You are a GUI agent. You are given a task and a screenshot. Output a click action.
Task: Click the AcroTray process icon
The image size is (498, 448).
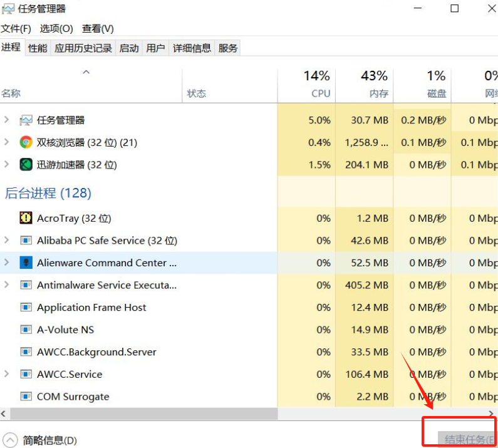pyautogui.click(x=26, y=218)
